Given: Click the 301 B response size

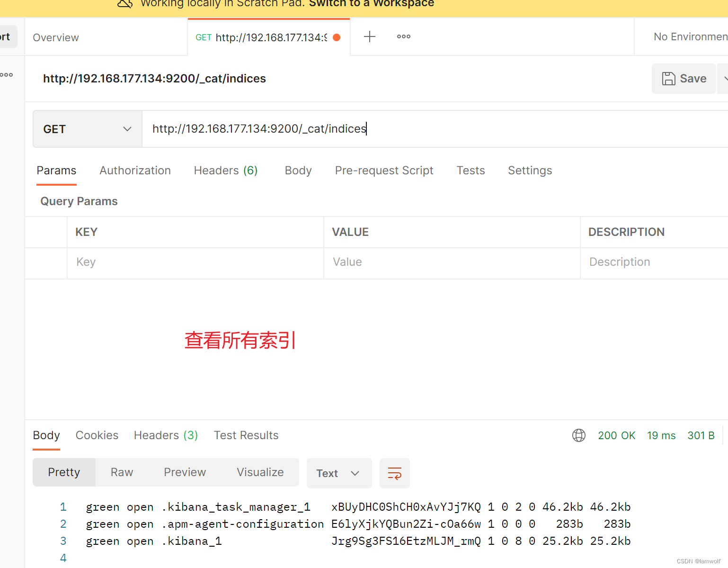Looking at the screenshot, I should click(701, 435).
